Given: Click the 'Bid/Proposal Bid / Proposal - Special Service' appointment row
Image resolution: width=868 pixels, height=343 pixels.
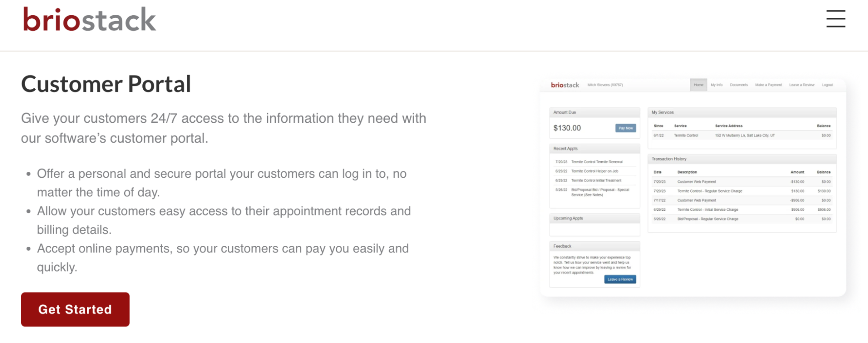Looking at the screenshot, I should pos(594,192).
